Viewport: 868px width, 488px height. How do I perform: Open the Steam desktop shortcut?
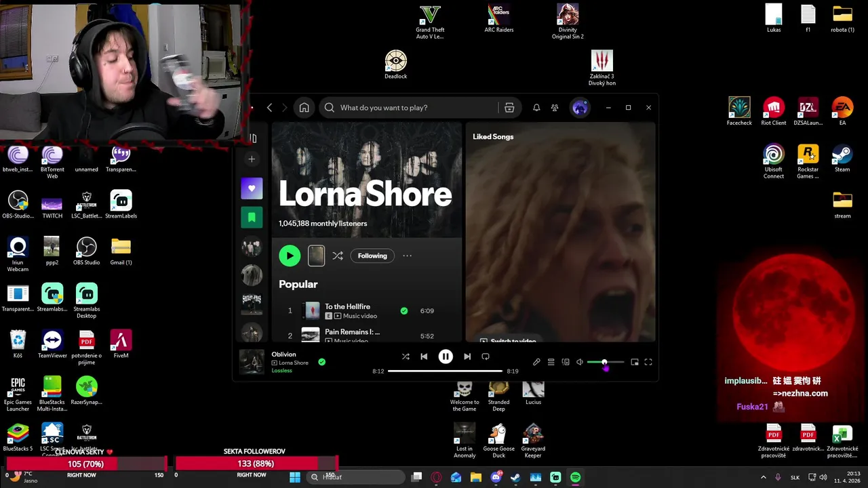coord(842,159)
